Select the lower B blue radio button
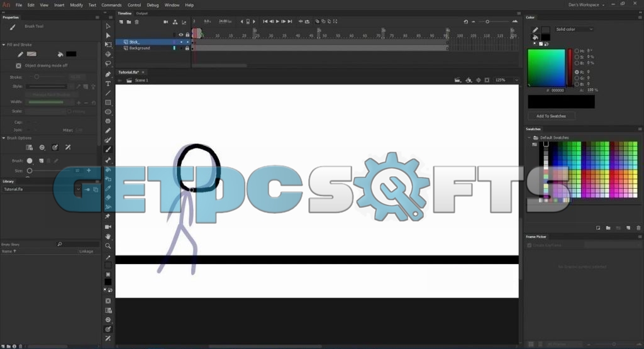644x349 pixels. [x=577, y=84]
